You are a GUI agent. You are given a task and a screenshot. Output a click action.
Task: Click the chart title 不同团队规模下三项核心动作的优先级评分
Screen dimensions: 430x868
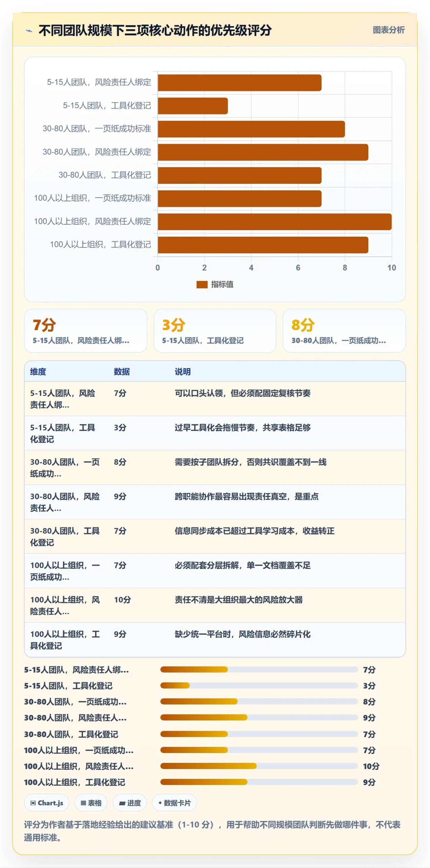point(155,30)
